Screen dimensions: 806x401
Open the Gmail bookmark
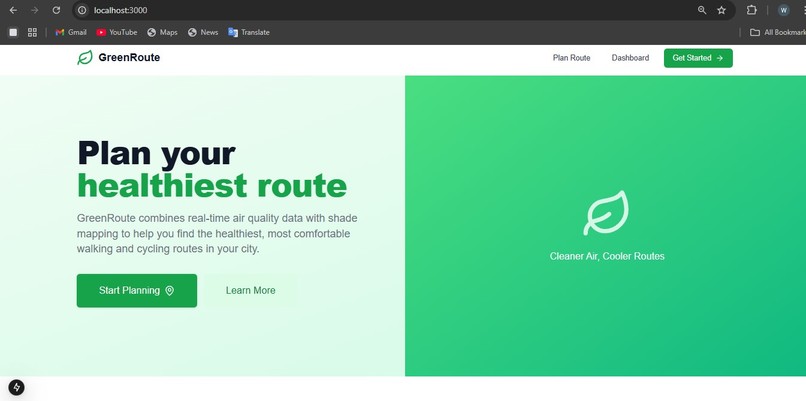[71, 32]
